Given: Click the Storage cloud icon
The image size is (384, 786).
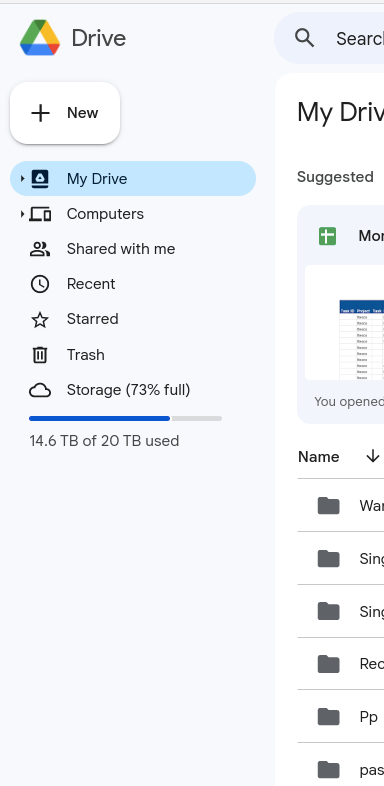Looking at the screenshot, I should pos(40,390).
